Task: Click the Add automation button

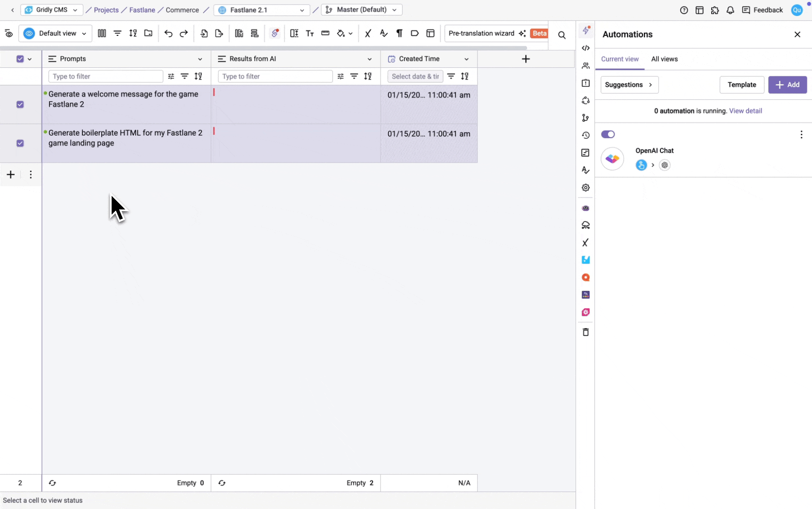Action: 787,85
